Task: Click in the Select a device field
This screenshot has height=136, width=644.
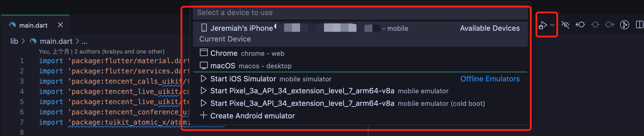Action: point(360,13)
